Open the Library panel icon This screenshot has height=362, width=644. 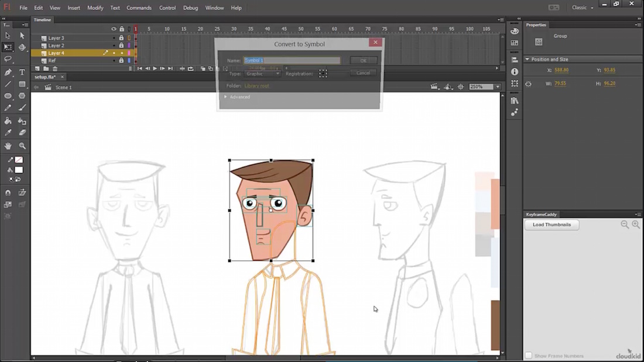point(515,101)
